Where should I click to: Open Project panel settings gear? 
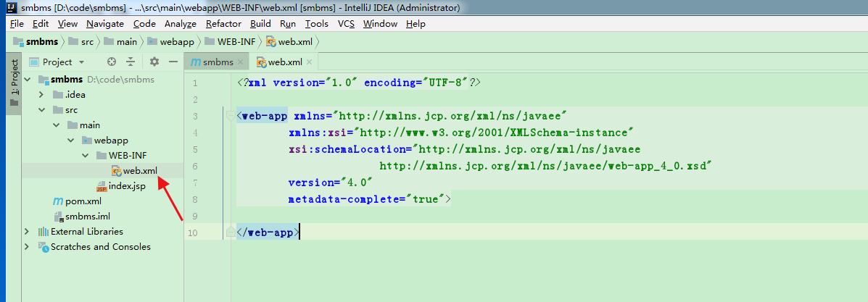(154, 62)
